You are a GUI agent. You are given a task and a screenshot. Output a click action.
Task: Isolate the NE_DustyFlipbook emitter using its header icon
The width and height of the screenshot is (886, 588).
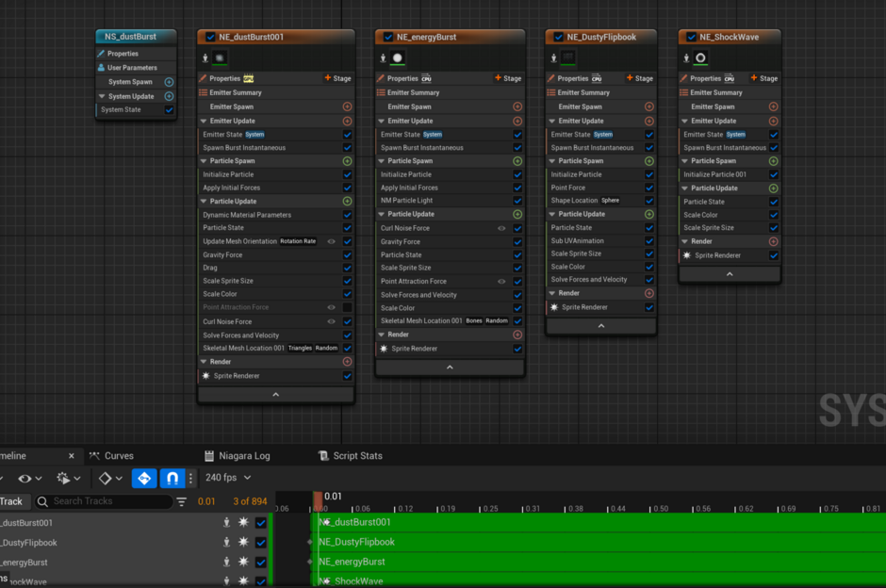554,58
